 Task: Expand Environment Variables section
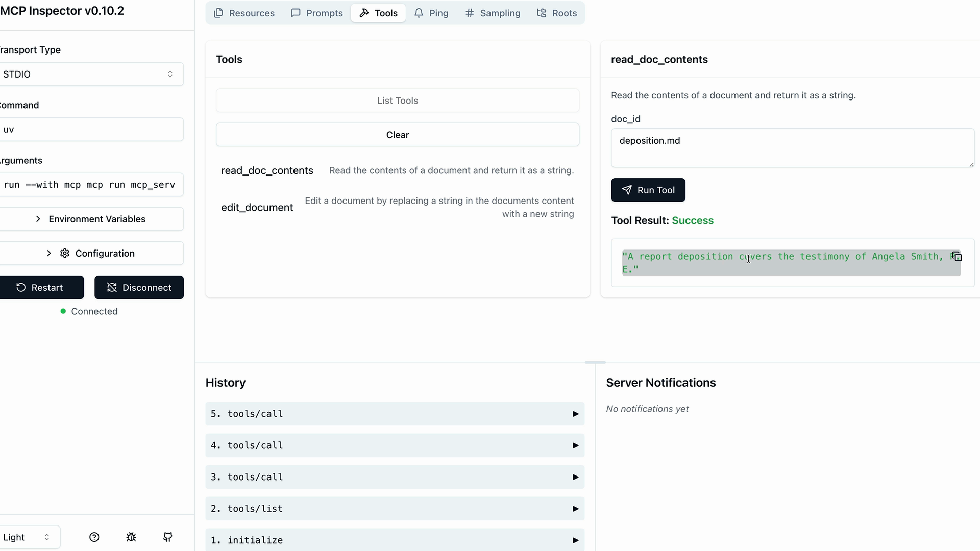coord(91,219)
